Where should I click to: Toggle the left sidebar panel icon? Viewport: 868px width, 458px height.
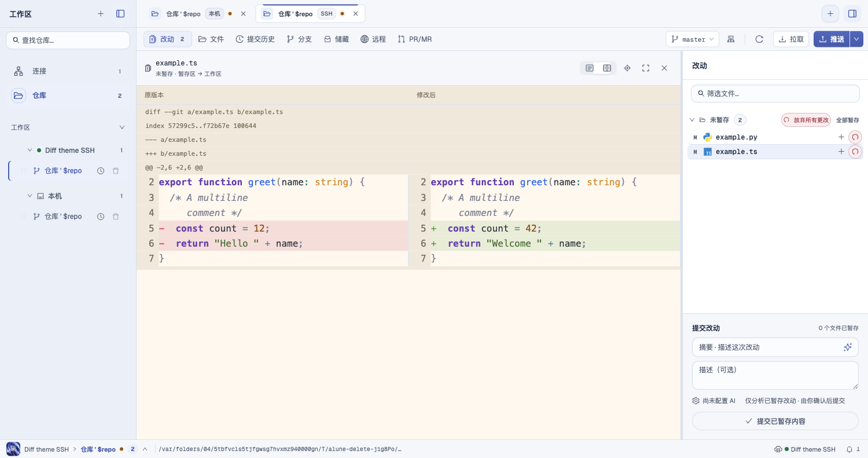pyautogui.click(x=120, y=13)
